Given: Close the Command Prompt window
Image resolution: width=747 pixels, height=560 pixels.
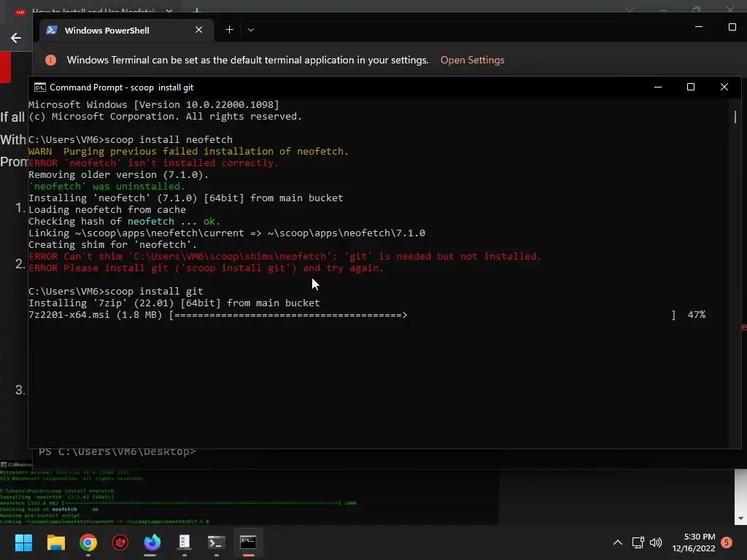Looking at the screenshot, I should point(724,87).
